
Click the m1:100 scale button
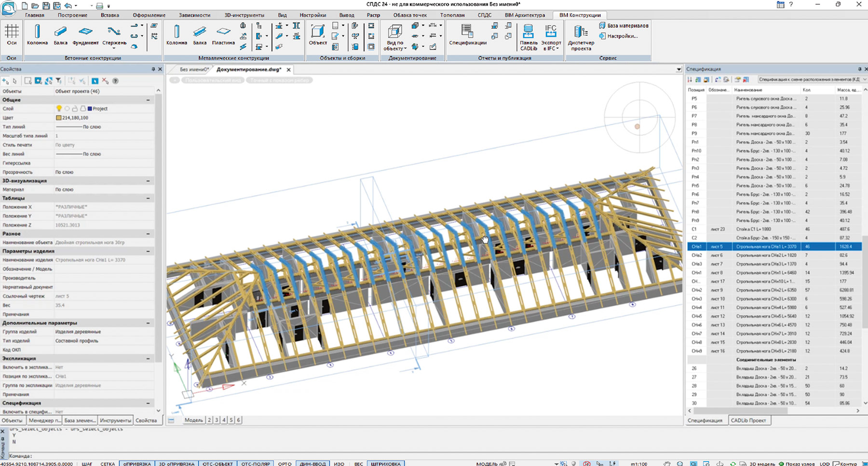point(639,464)
